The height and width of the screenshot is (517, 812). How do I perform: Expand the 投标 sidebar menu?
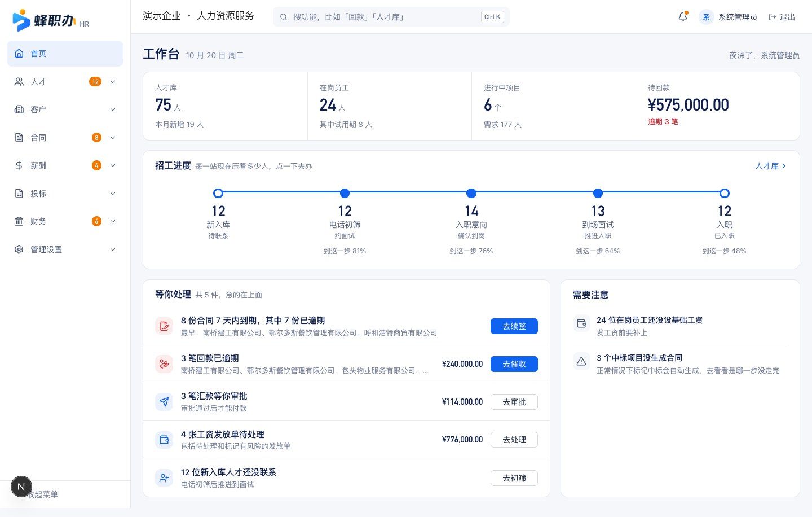pyautogui.click(x=65, y=194)
